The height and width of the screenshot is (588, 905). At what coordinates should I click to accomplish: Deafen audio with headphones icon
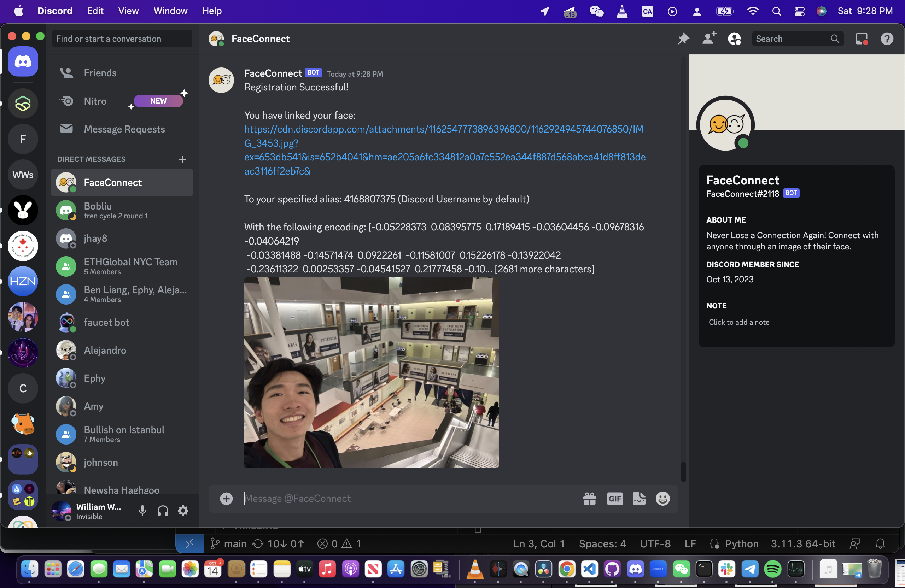pyautogui.click(x=163, y=511)
